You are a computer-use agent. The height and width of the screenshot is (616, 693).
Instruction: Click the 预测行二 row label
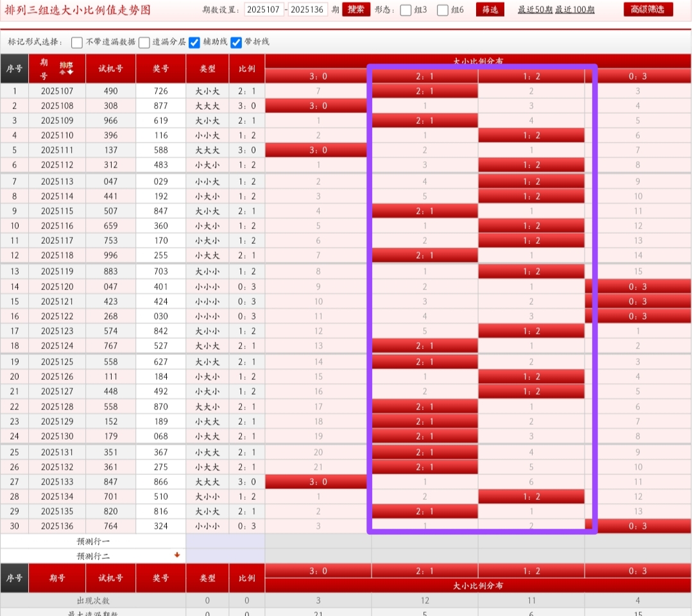[93, 556]
